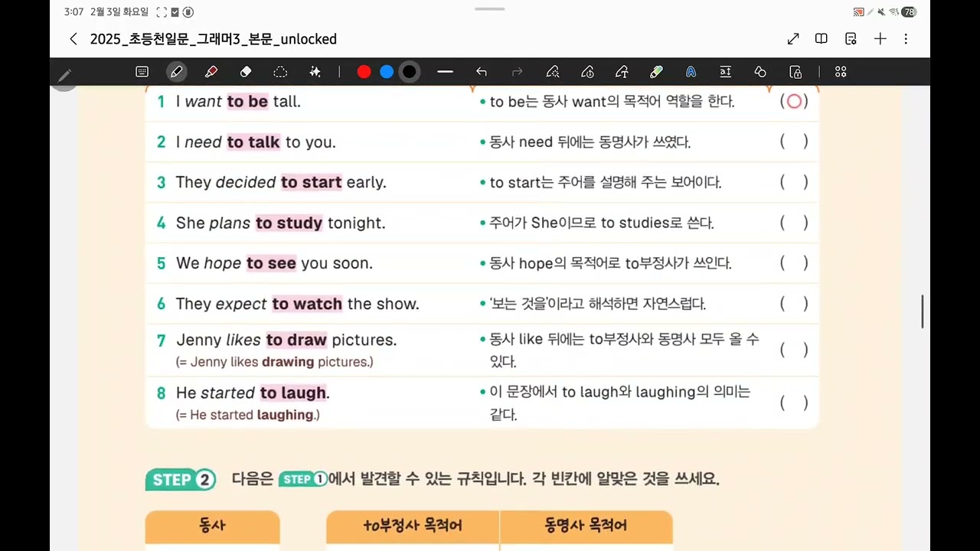Choose the black pen color
Screen dimensions: 980x551
pos(410,72)
